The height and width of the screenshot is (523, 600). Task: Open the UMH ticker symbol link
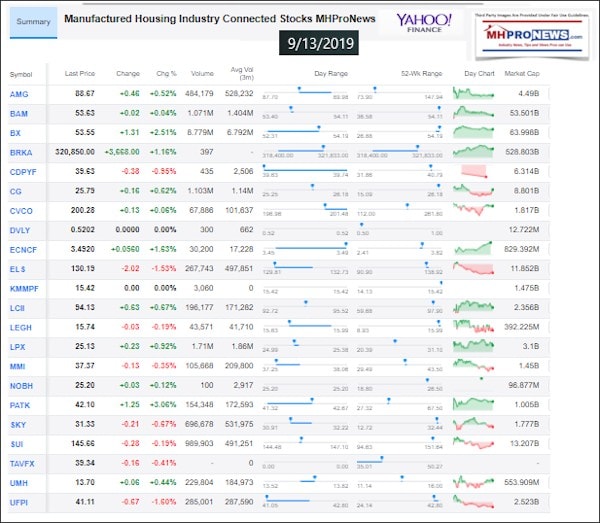point(18,483)
